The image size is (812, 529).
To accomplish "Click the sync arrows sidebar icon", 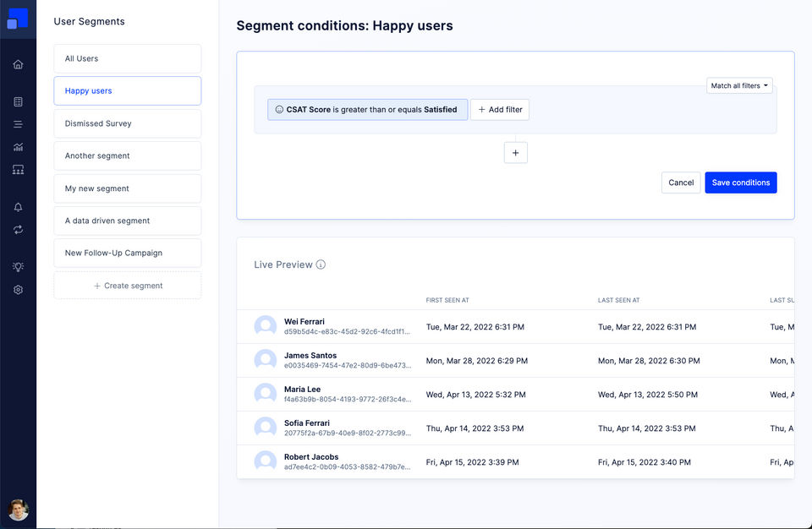I will (x=18, y=230).
